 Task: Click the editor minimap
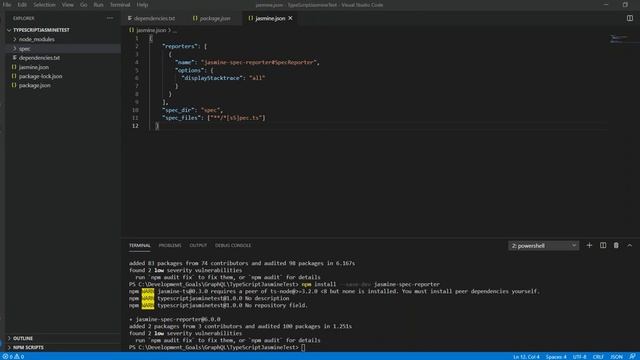(622, 39)
